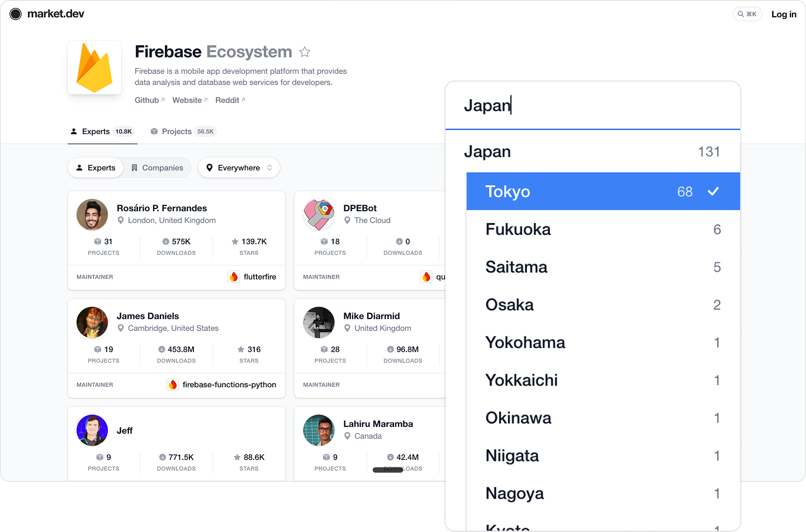Click James Daniels' 453.8M downloads icon
The height and width of the screenshot is (532, 806).
coord(162,349)
